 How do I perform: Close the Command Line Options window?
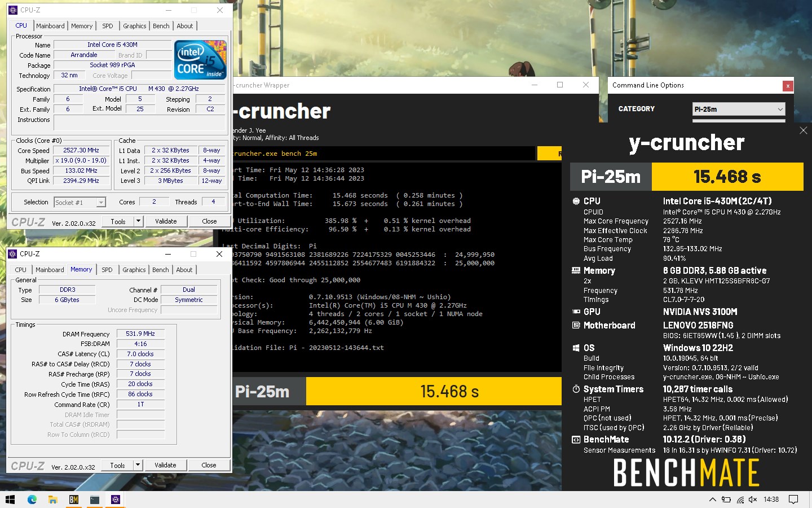(x=788, y=86)
